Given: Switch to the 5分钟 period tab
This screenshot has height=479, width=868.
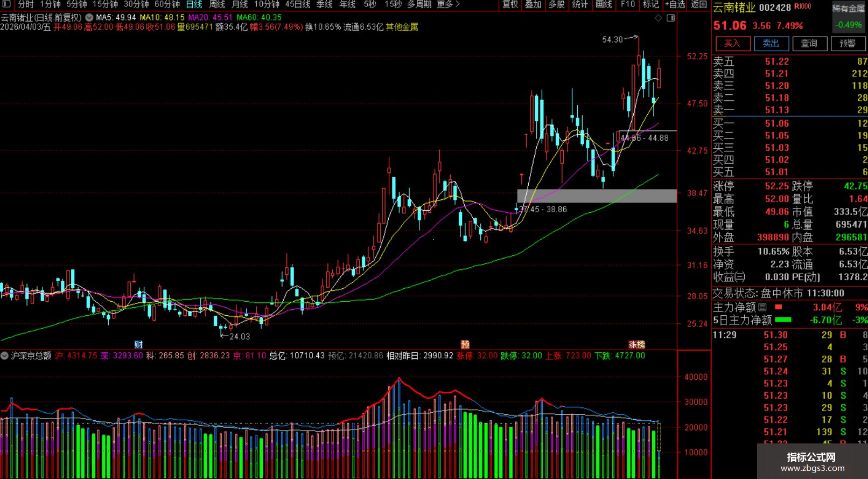Looking at the screenshot, I should 76,4.
